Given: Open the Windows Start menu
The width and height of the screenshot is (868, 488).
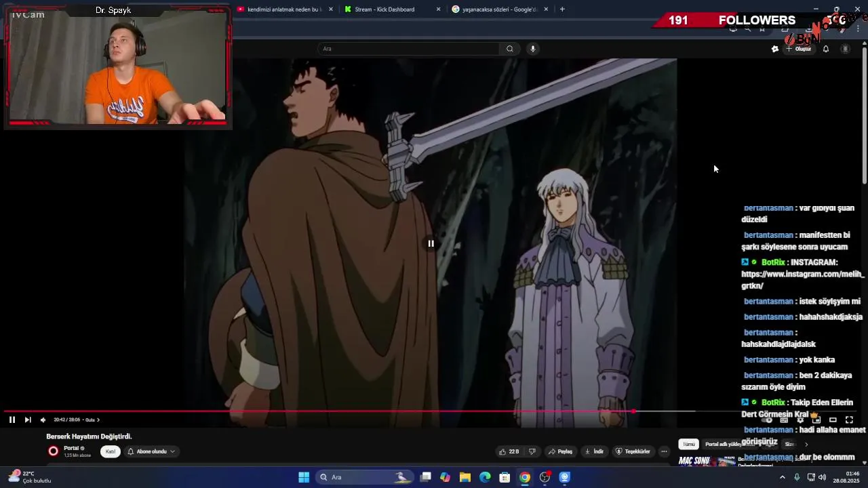Looking at the screenshot, I should (304, 477).
